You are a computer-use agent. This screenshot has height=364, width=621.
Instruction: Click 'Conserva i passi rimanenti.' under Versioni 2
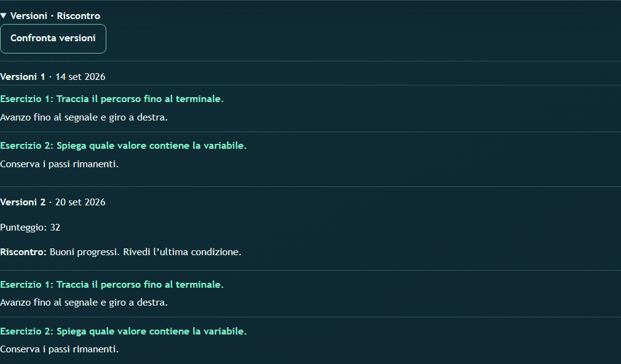60,349
